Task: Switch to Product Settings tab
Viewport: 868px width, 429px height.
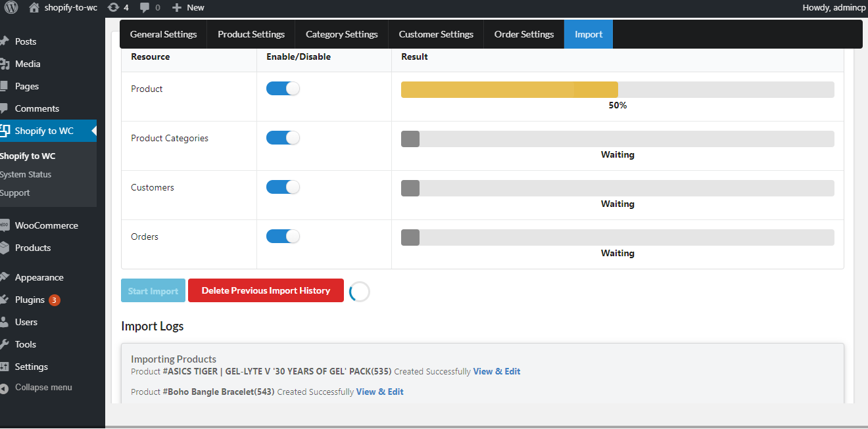Action: [251, 34]
